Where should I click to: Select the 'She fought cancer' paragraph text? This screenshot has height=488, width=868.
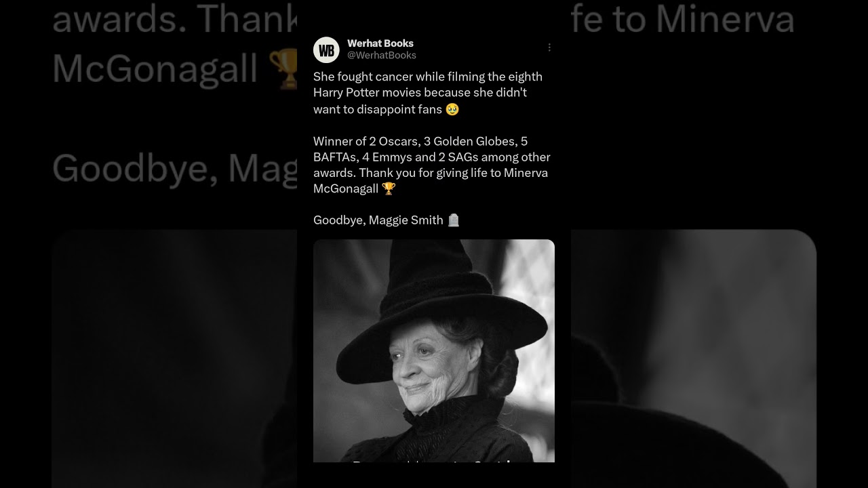tap(428, 93)
